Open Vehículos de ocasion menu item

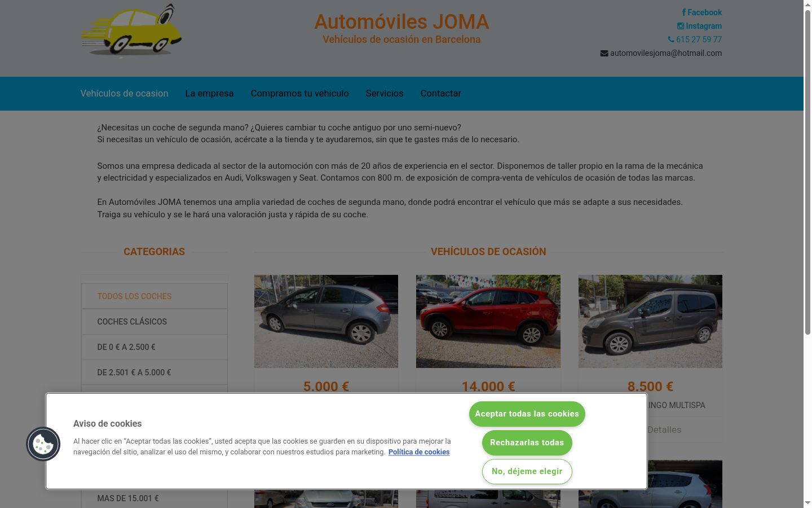[x=124, y=94]
